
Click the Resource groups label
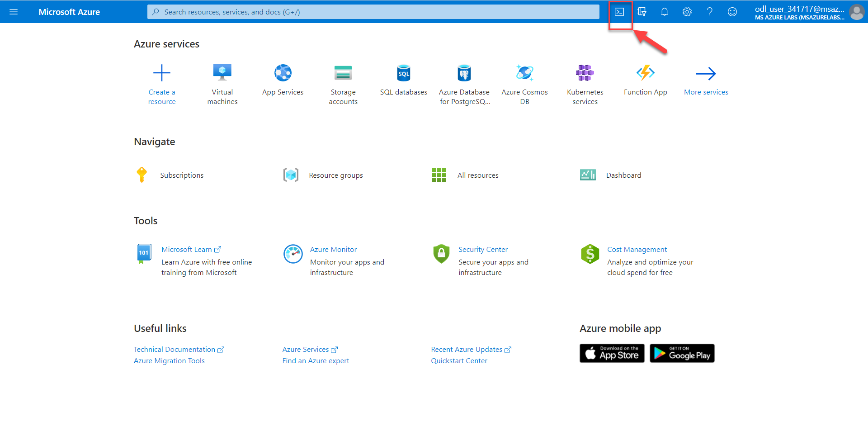[336, 175]
